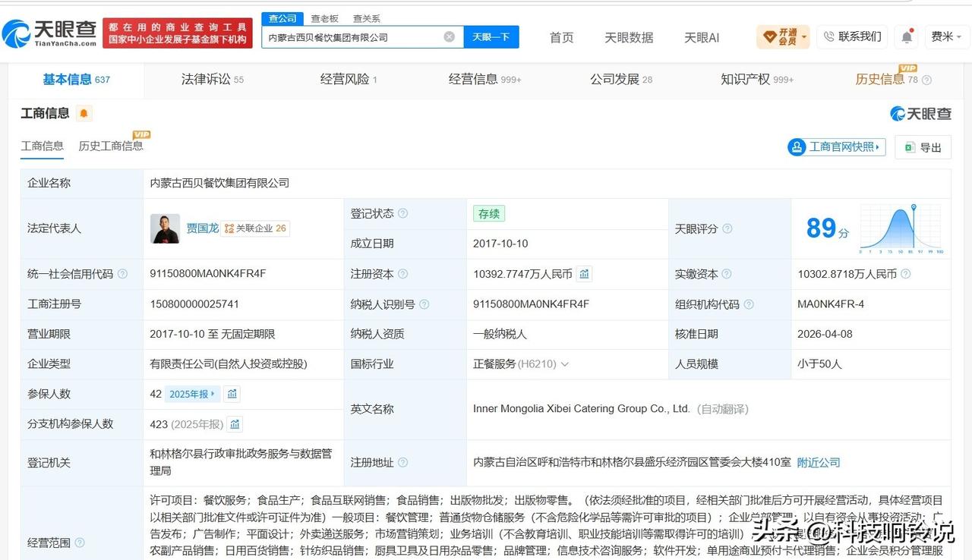
Task: Open the notification bell in the header
Action: 907,36
